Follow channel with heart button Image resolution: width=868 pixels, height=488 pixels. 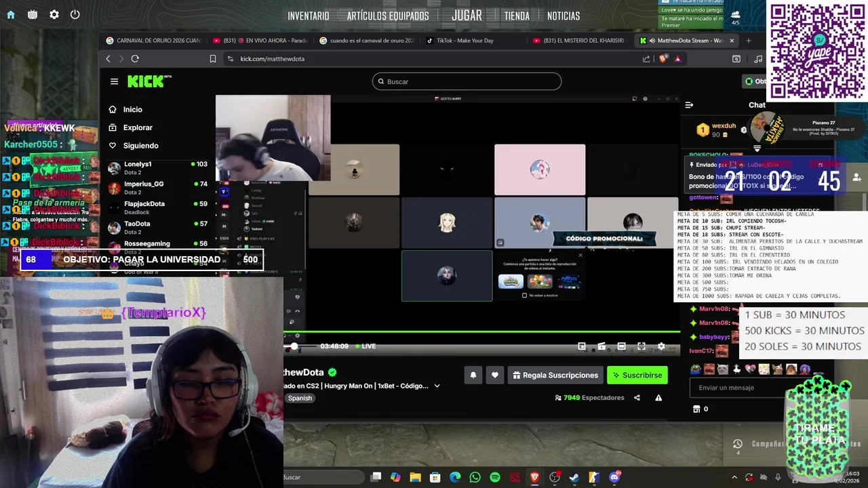(495, 375)
